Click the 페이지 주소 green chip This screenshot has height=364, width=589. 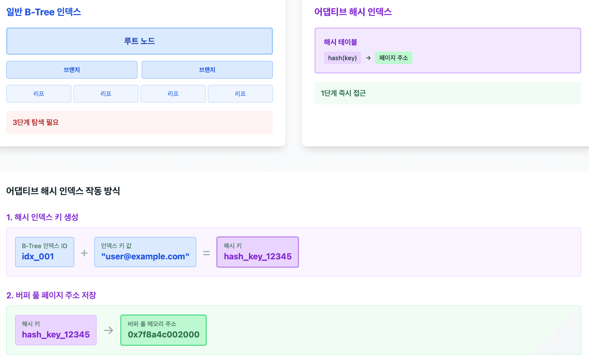[393, 58]
